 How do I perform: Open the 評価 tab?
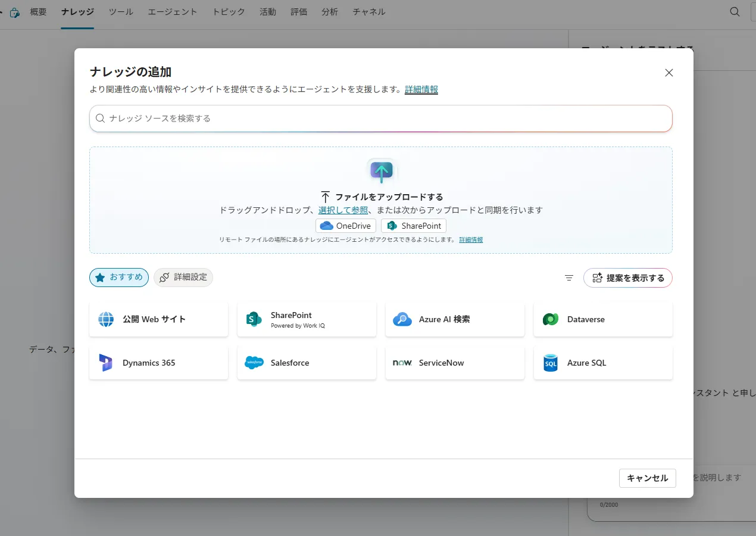(x=299, y=12)
